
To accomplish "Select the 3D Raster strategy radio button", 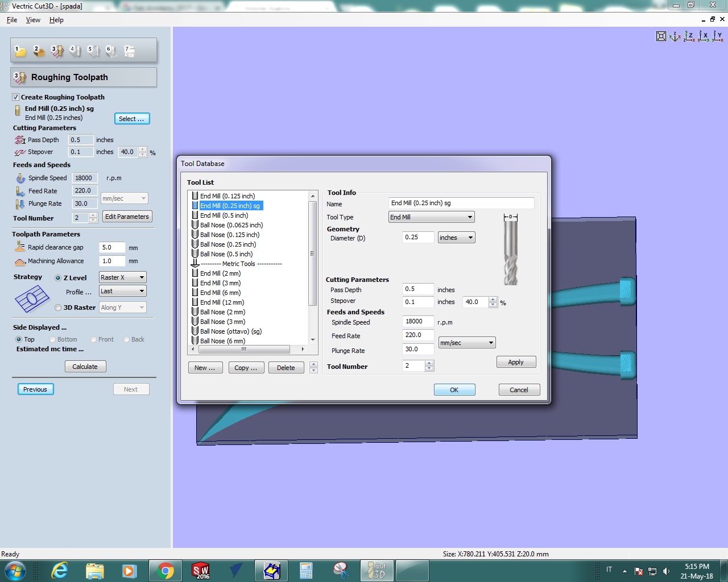I will (x=58, y=307).
